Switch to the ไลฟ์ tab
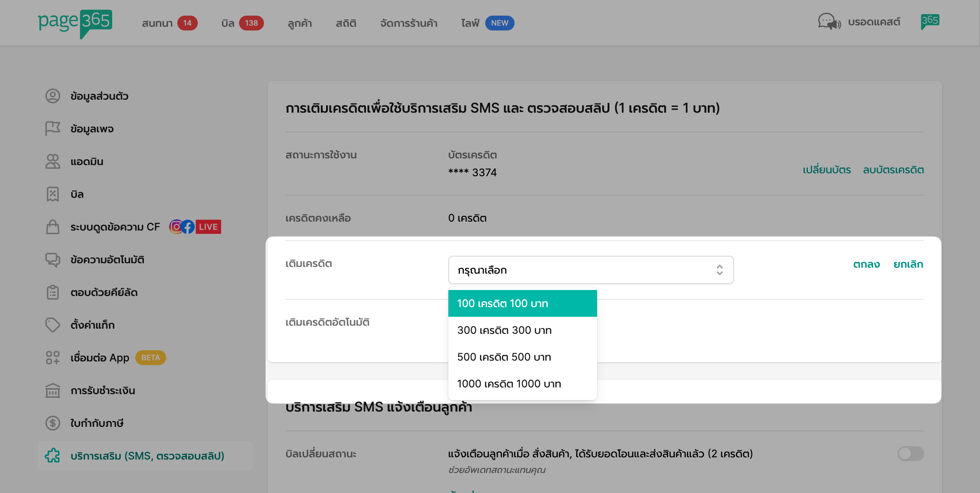The width and height of the screenshot is (980, 493). coord(470,23)
